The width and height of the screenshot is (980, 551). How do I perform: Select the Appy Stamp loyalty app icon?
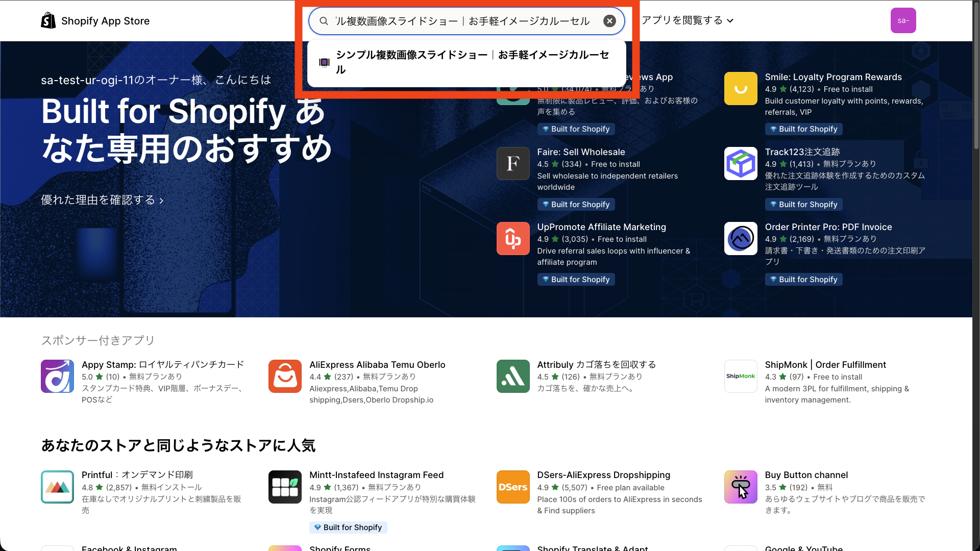pos(57,376)
